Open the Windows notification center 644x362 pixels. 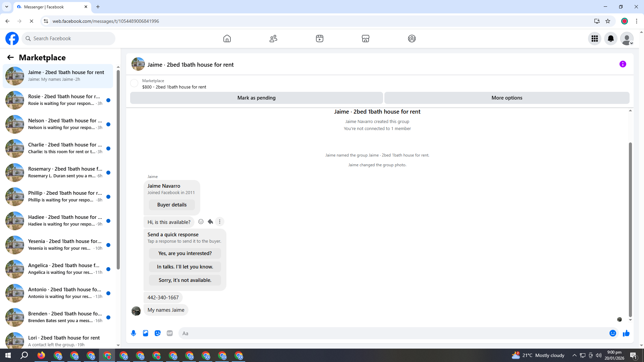tap(634, 355)
